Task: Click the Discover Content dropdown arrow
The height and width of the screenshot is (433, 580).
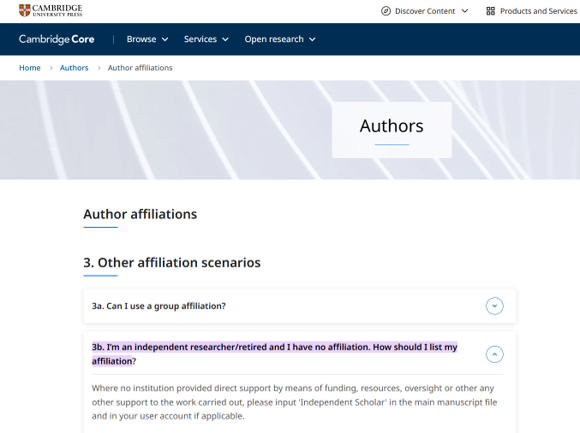Action: click(465, 11)
